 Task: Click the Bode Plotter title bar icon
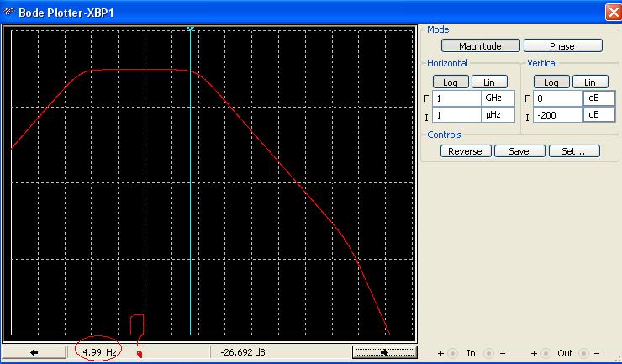(x=8, y=11)
